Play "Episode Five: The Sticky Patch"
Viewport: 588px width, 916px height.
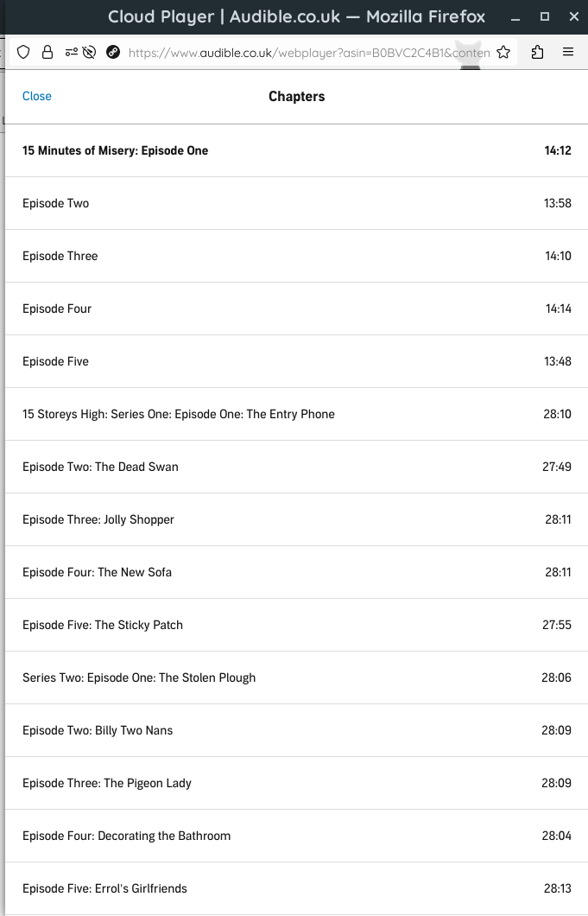(294, 624)
